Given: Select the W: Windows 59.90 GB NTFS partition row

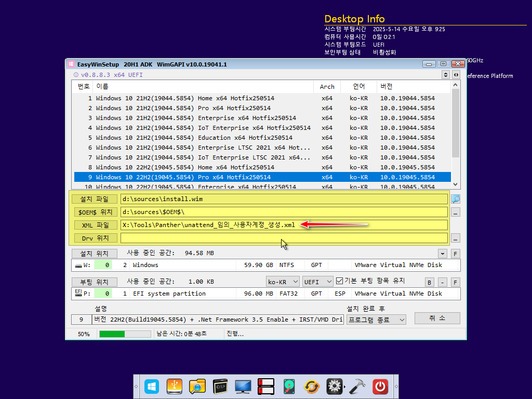Looking at the screenshot, I should [265, 265].
